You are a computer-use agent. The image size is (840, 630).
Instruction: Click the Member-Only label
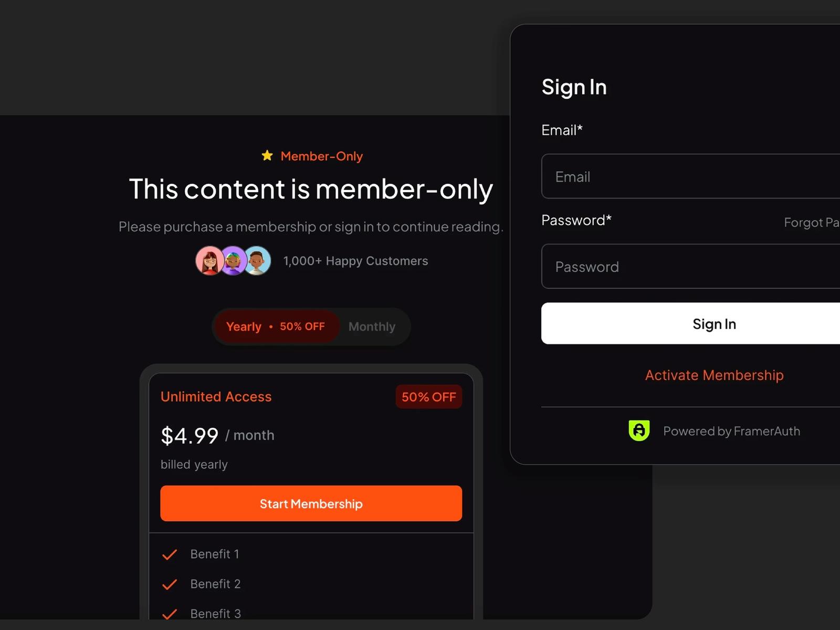click(322, 156)
